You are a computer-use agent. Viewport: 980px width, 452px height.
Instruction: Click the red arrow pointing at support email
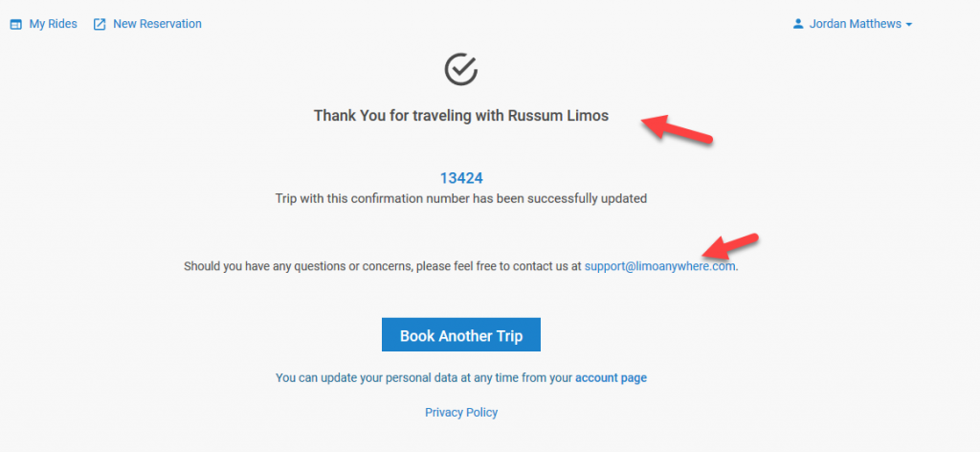[x=730, y=246]
